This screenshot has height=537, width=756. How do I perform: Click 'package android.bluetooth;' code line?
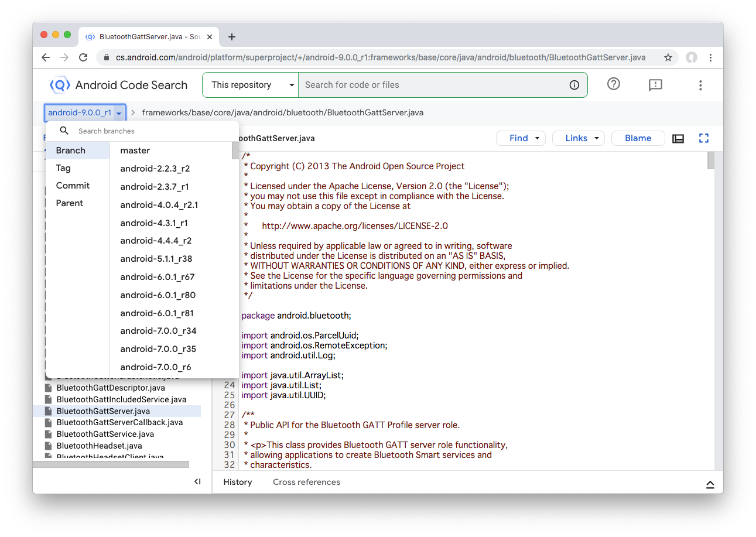click(296, 316)
